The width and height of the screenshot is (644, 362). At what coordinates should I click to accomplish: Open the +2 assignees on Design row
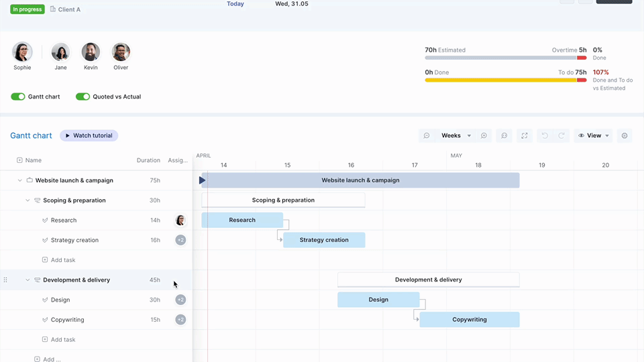[x=180, y=300]
